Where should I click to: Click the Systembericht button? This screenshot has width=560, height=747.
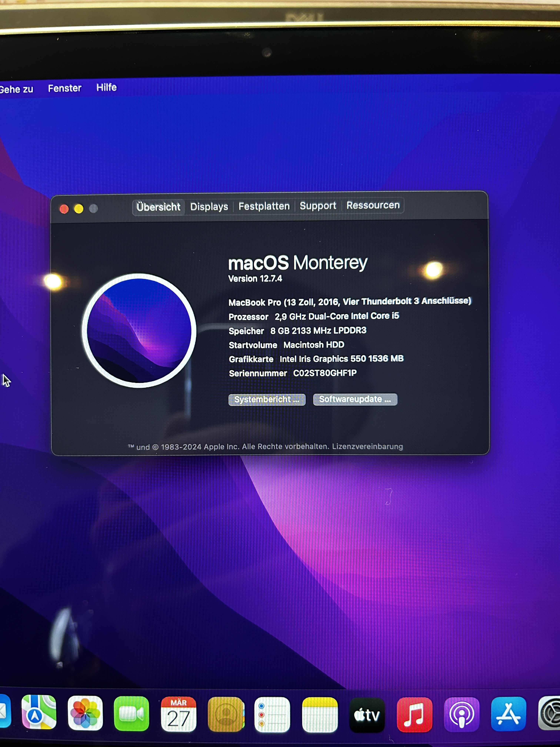click(267, 399)
